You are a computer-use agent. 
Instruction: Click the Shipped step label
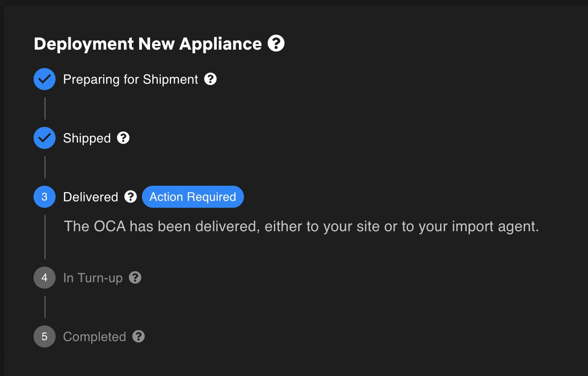[87, 138]
